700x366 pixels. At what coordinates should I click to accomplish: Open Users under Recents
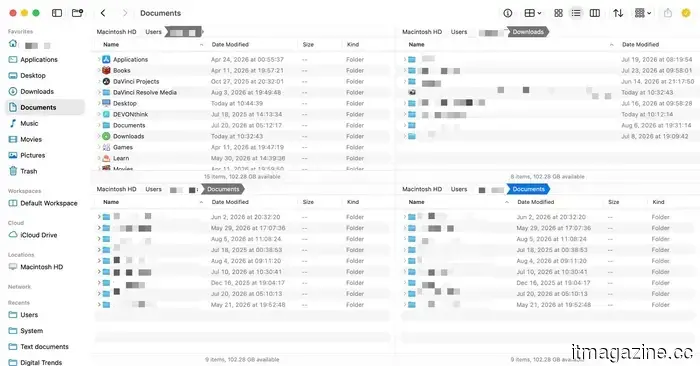coord(29,315)
